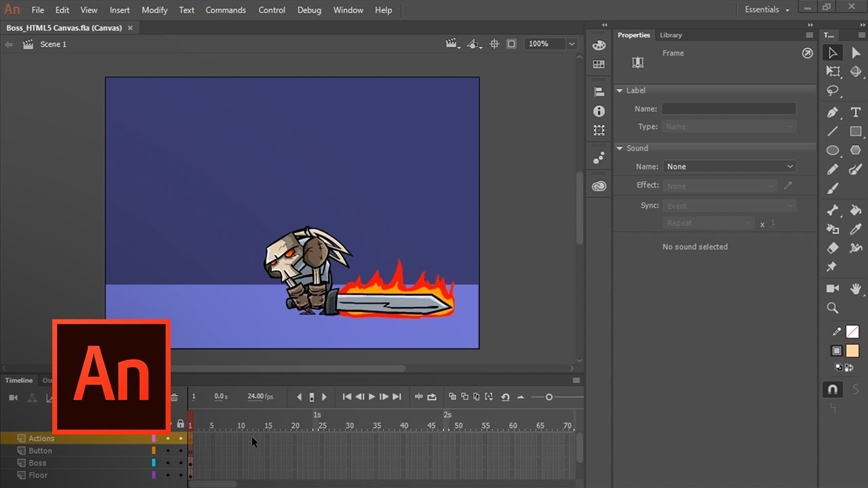Enable onion skinning in the timeline
The image size is (868, 488).
coord(452,397)
